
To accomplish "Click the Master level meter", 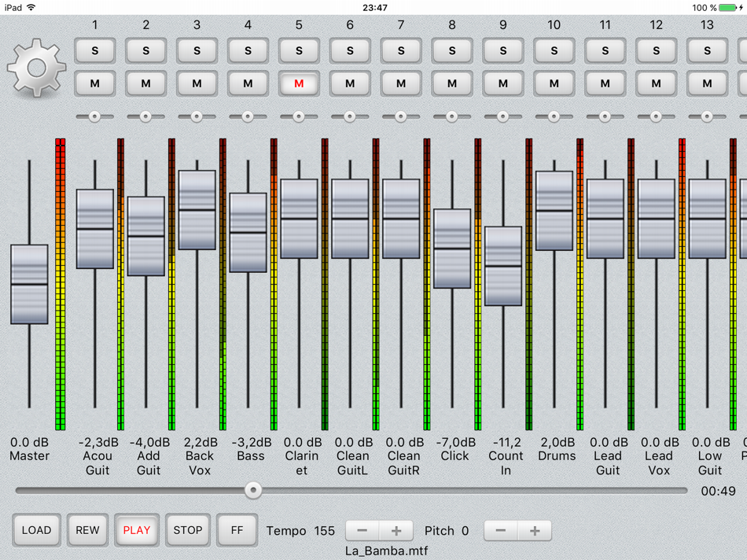I will tap(61, 285).
